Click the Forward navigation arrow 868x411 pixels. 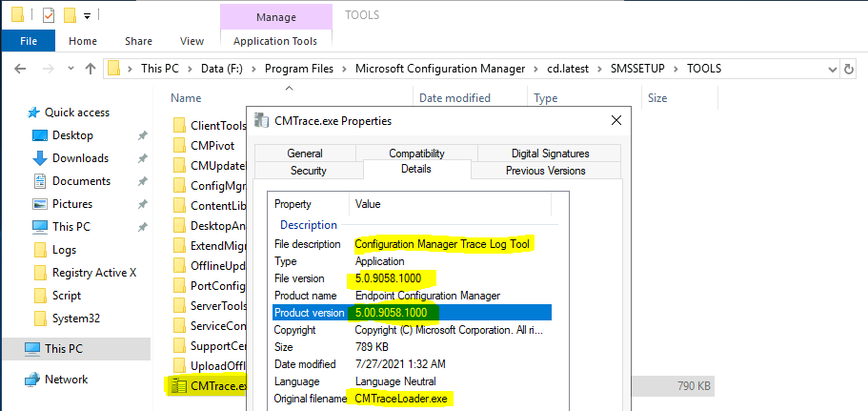point(48,69)
